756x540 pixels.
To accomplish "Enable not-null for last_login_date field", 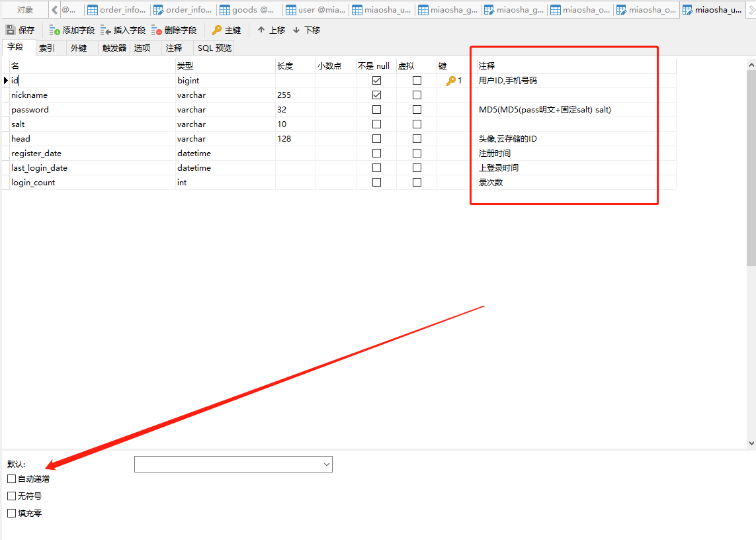I will [376, 168].
